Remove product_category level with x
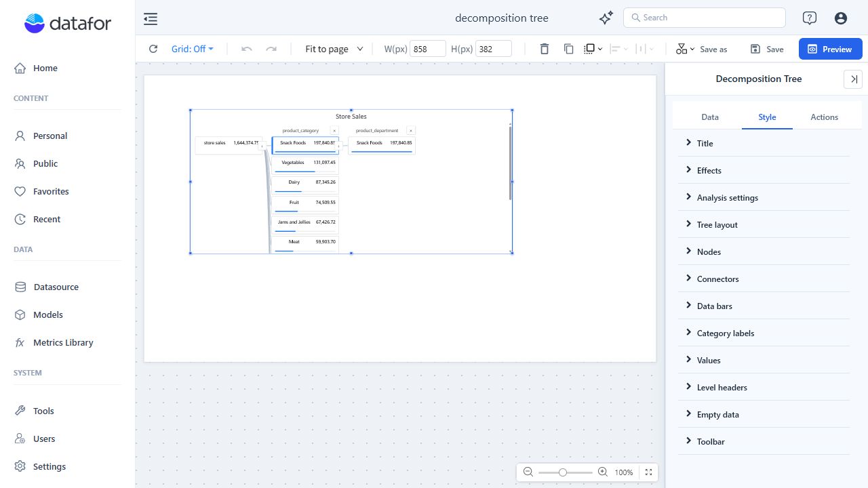 (334, 131)
